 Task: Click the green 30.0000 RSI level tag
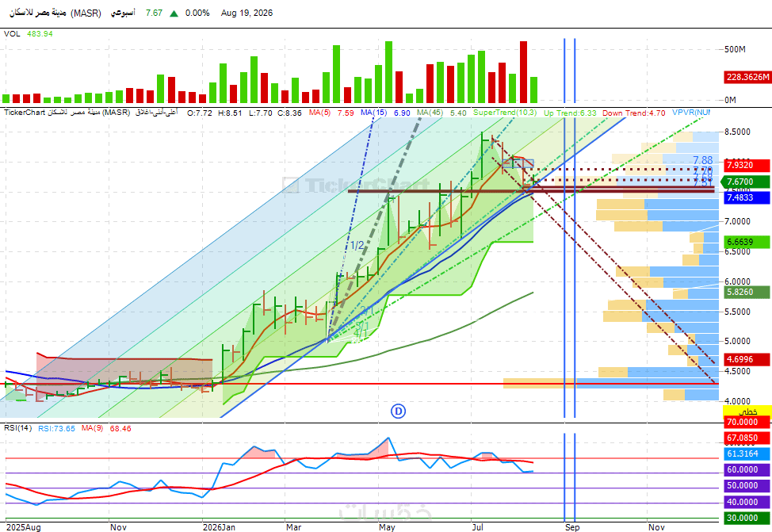click(x=747, y=518)
